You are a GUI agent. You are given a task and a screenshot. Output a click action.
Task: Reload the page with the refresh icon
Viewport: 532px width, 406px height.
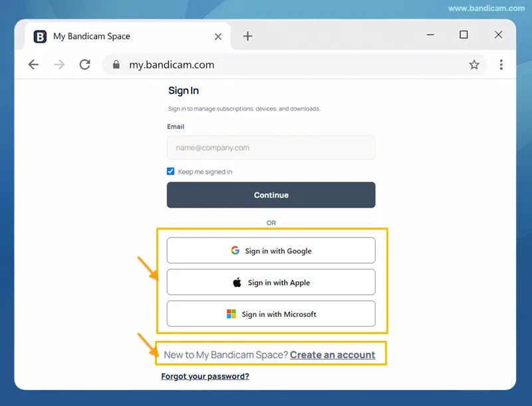pyautogui.click(x=85, y=65)
